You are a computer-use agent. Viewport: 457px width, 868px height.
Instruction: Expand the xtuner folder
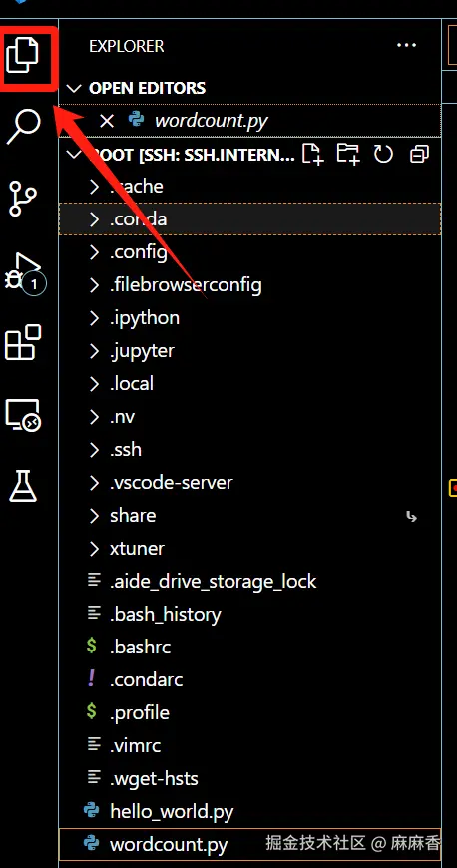point(249,548)
